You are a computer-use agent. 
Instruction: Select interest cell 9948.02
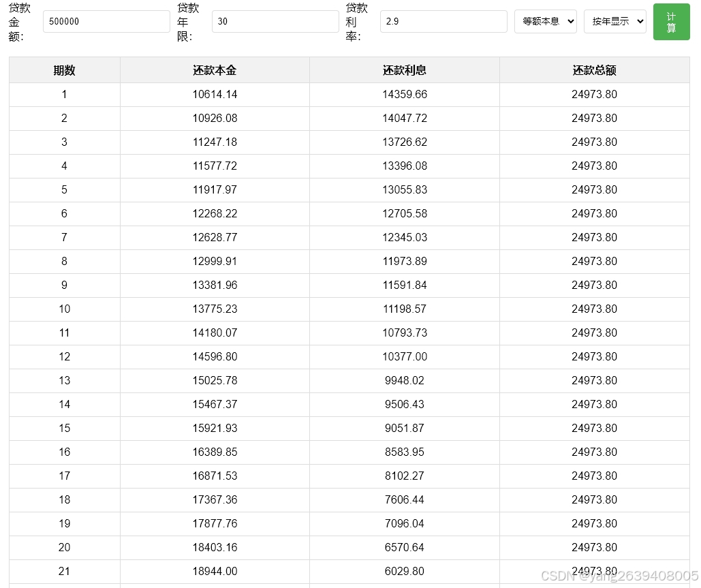coord(405,380)
